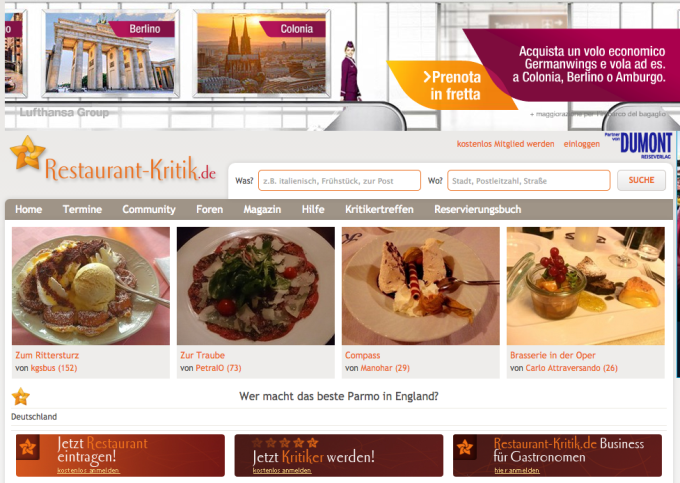Focus the Wo? location input field
This screenshot has height=483, width=680.
coord(529,181)
